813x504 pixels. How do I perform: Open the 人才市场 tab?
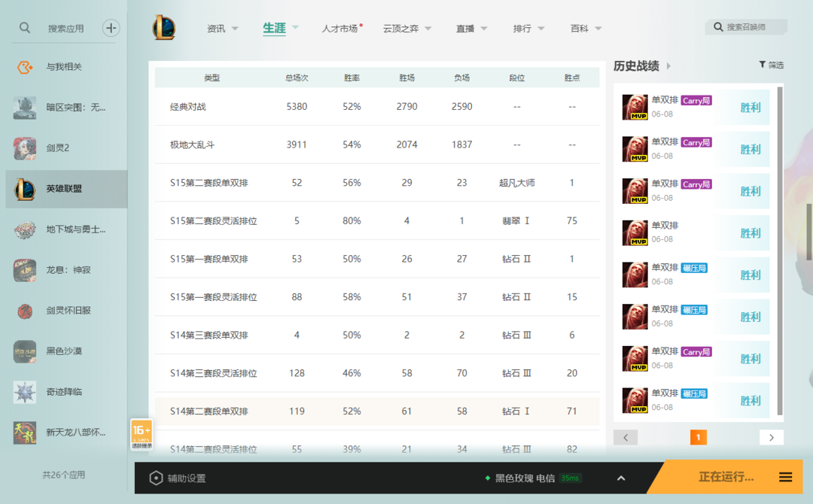pyautogui.click(x=340, y=29)
